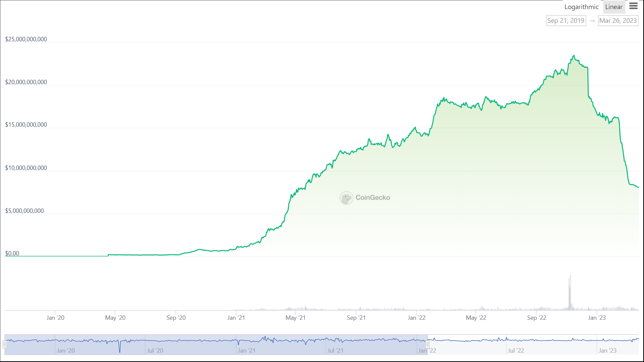Click the Sep '21 x-axis label
The image size is (644, 362).
coord(356,318)
